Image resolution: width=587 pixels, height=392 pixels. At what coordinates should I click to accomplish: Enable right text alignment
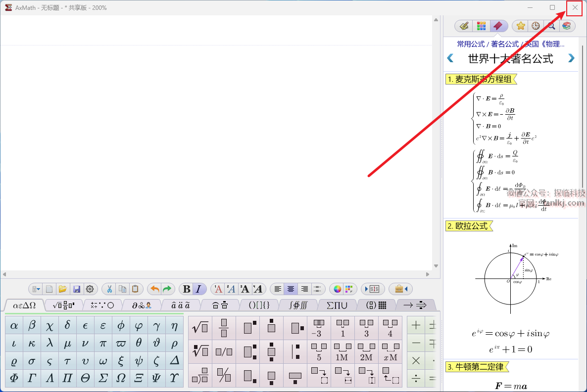305,289
